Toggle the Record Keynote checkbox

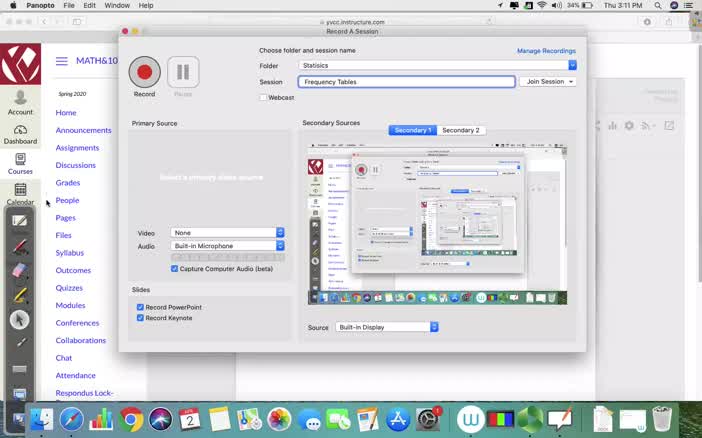click(x=140, y=318)
